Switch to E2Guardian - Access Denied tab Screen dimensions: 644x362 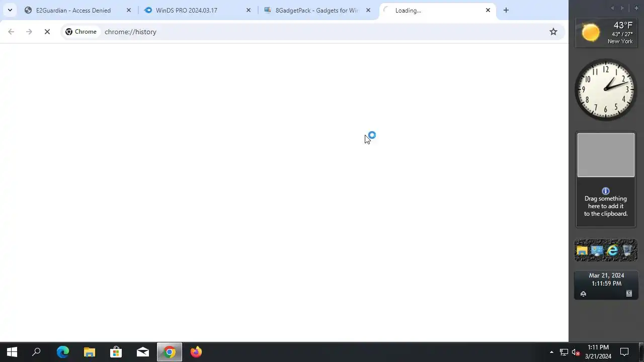[78, 10]
